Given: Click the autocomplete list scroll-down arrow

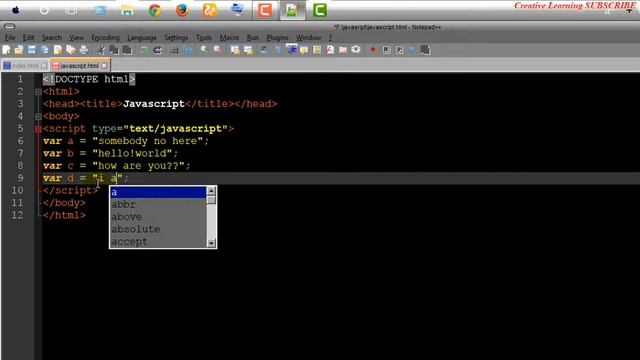Looking at the screenshot, I should pos(211,243).
